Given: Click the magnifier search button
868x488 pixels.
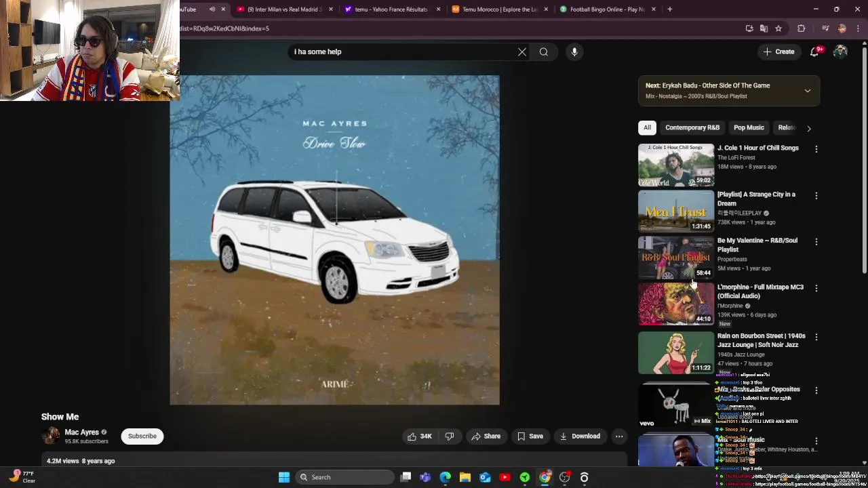Looking at the screenshot, I should pyautogui.click(x=544, y=52).
